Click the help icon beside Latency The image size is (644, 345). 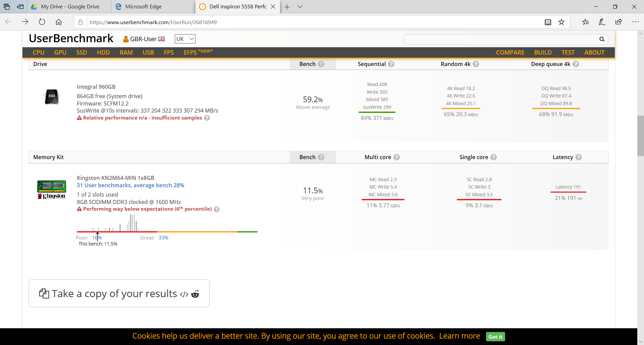click(579, 157)
